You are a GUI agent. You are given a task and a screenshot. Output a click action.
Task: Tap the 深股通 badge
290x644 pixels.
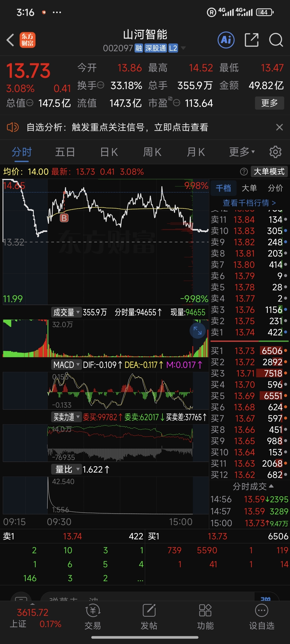(156, 48)
